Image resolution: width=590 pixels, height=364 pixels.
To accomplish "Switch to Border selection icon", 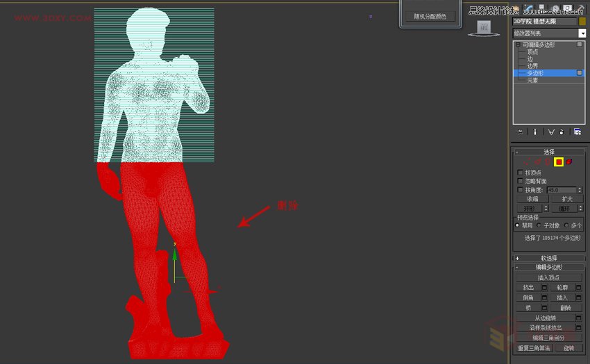I will [548, 162].
